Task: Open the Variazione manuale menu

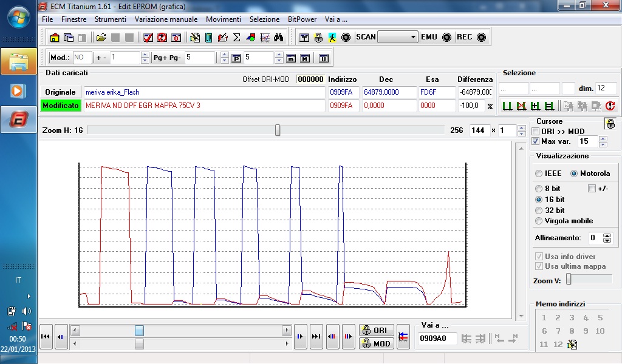Action: 166,19
